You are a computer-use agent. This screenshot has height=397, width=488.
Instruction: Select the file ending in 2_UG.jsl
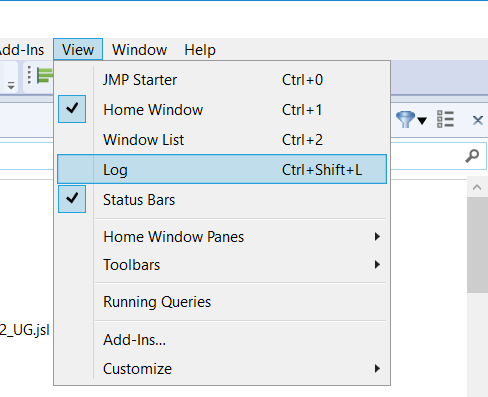pos(25,330)
